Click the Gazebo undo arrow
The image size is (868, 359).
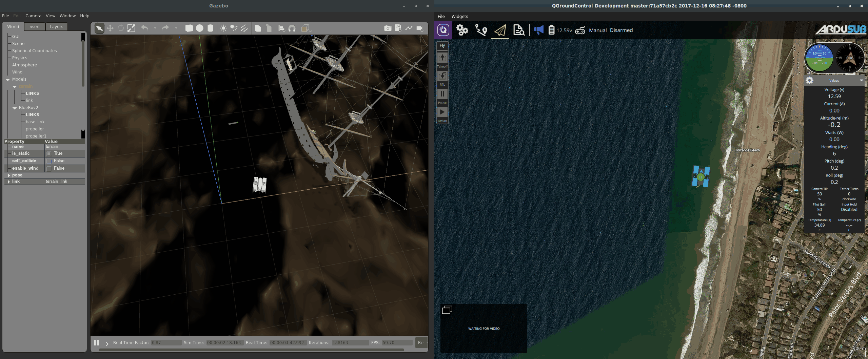(145, 28)
